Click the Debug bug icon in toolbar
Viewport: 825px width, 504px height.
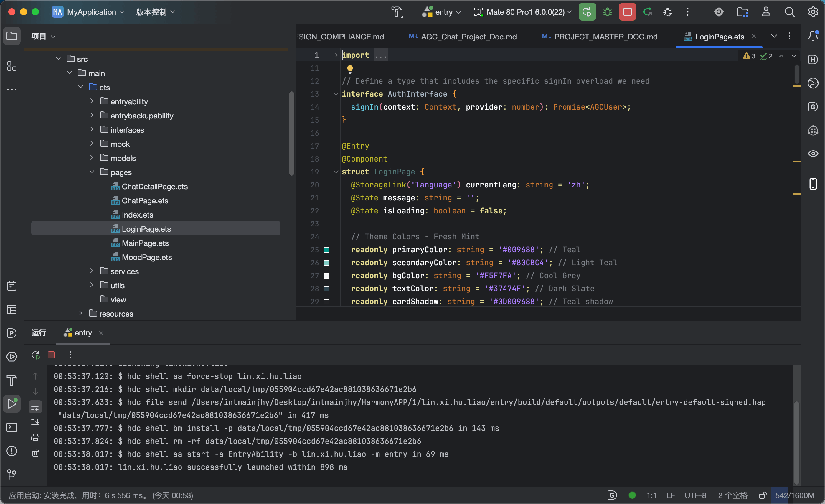(x=607, y=12)
